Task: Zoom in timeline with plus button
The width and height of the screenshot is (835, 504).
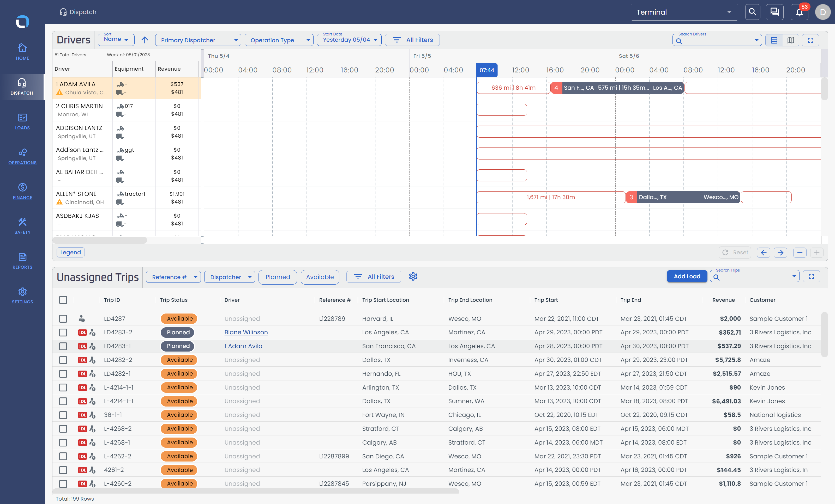Action: click(x=817, y=253)
